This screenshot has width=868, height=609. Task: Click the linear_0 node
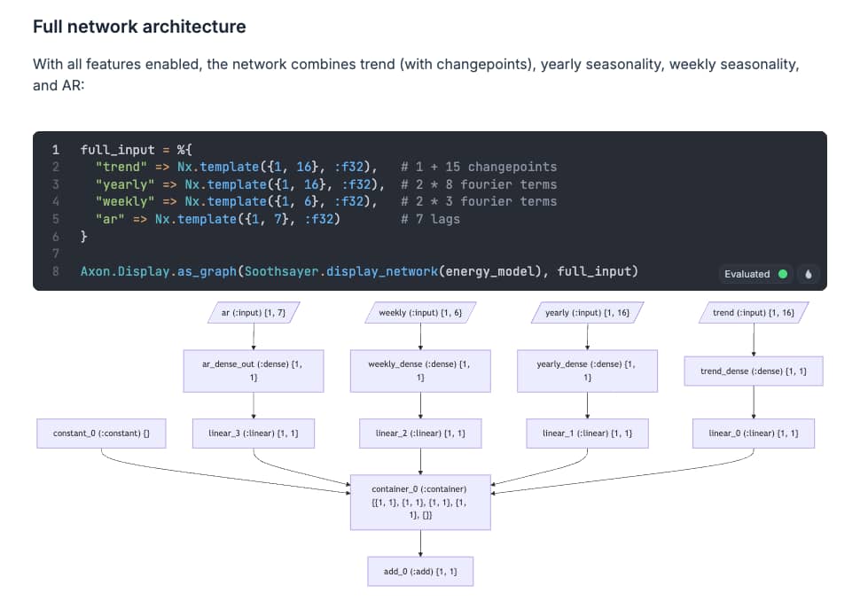pyautogui.click(x=754, y=433)
